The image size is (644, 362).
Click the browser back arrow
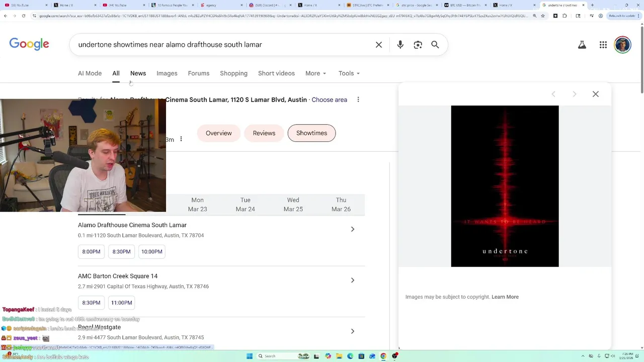point(6,16)
